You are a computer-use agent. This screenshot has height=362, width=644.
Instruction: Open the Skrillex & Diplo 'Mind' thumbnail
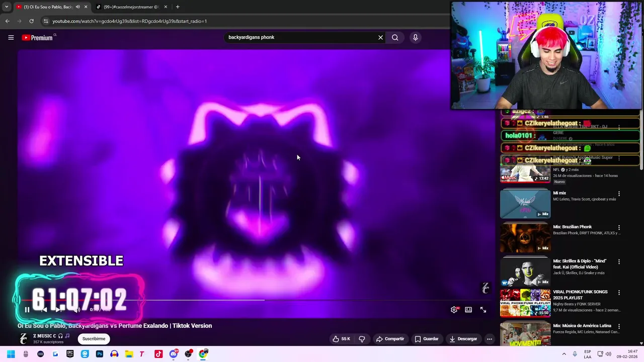[525, 271]
